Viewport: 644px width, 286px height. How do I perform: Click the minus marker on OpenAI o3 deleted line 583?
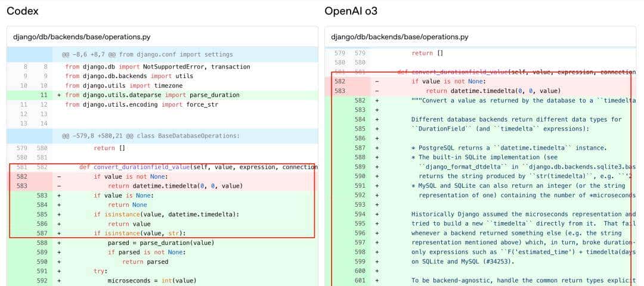[377, 91]
